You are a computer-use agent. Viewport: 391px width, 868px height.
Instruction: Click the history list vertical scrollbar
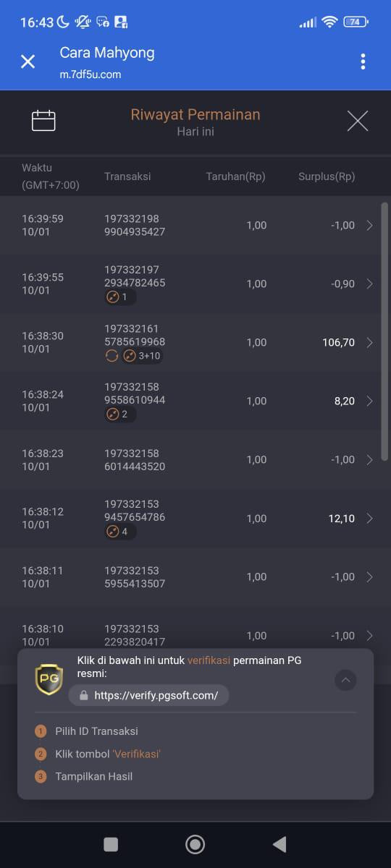pos(384,325)
